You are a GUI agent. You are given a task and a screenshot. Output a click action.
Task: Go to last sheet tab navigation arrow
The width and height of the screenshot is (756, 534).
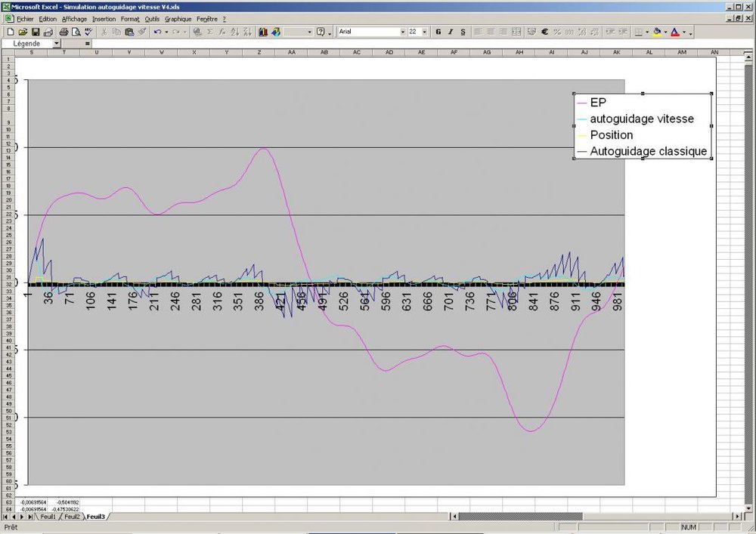30,517
